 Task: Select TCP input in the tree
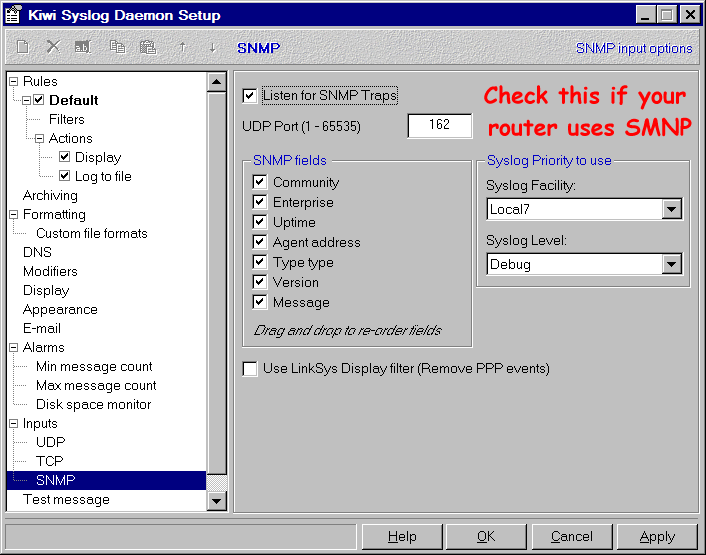(50, 461)
